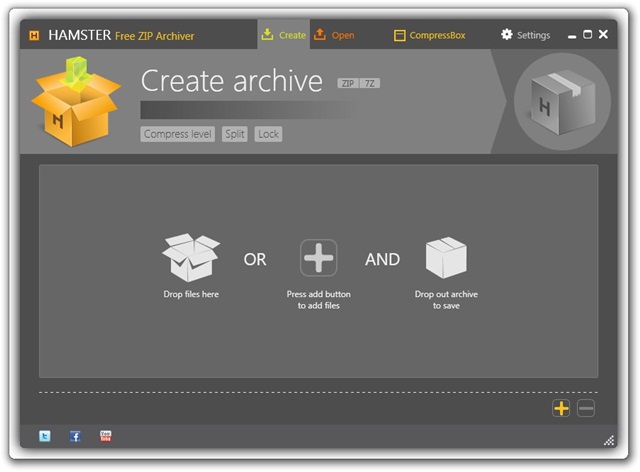Click the orange open box icon
This screenshot has width=640, height=472.
[x=76, y=101]
